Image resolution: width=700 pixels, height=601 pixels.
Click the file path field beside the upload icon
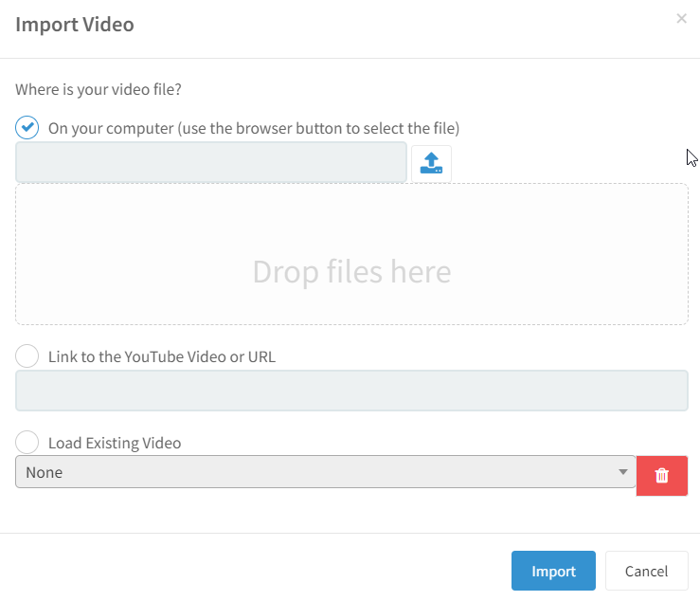point(211,162)
